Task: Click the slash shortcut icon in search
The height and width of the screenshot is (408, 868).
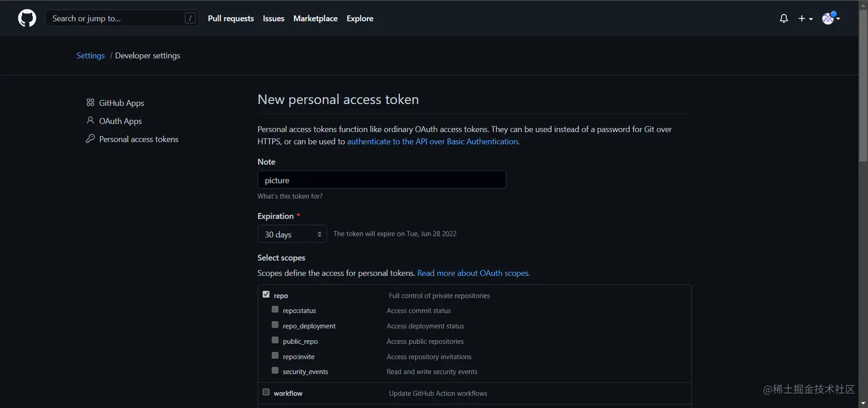Action: pos(190,18)
